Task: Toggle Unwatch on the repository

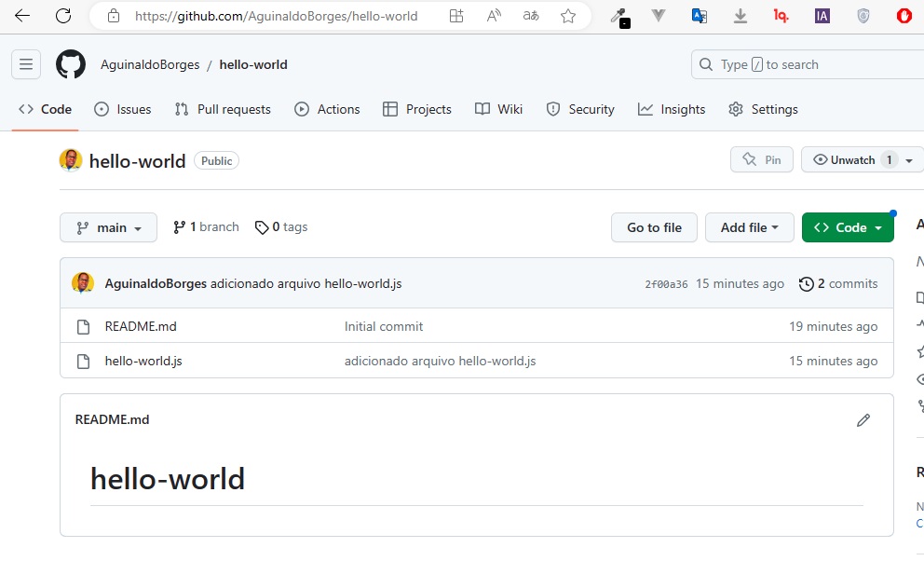Action: point(854,159)
